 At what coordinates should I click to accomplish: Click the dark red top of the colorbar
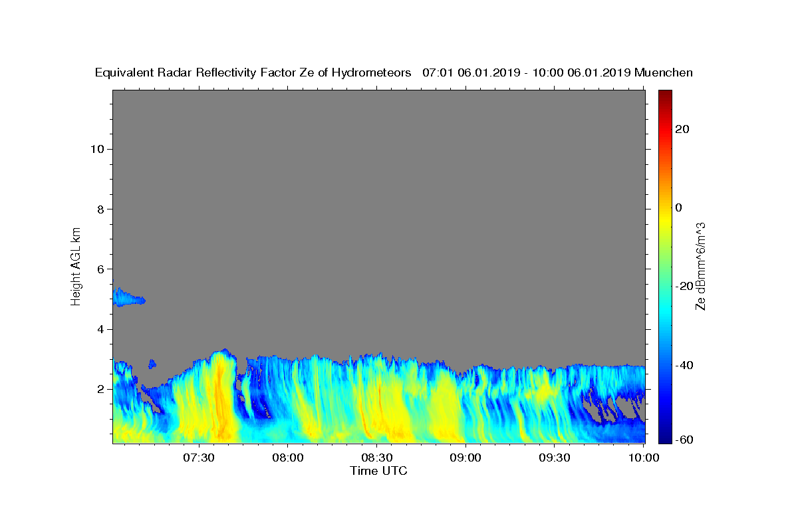[665, 94]
